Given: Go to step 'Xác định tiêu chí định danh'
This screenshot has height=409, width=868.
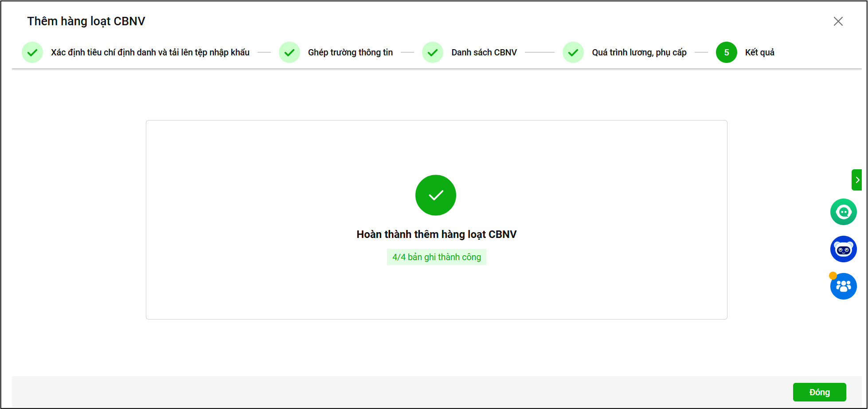Looking at the screenshot, I should pos(150,52).
